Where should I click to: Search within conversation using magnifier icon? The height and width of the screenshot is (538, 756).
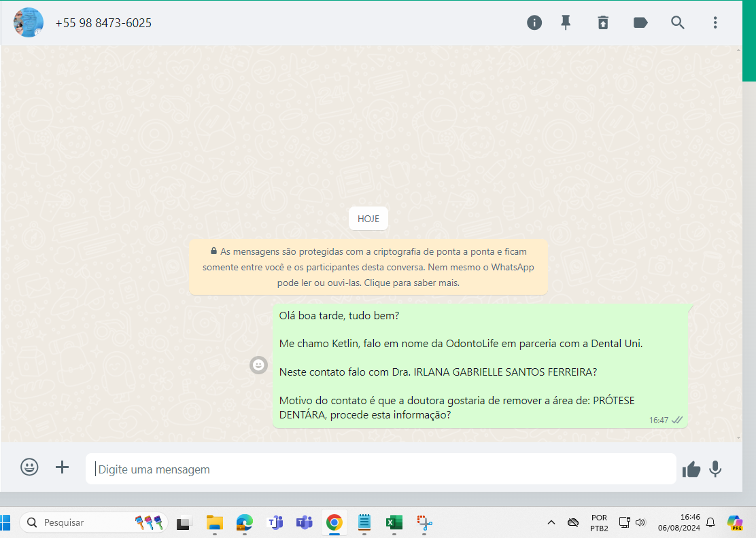(x=677, y=22)
